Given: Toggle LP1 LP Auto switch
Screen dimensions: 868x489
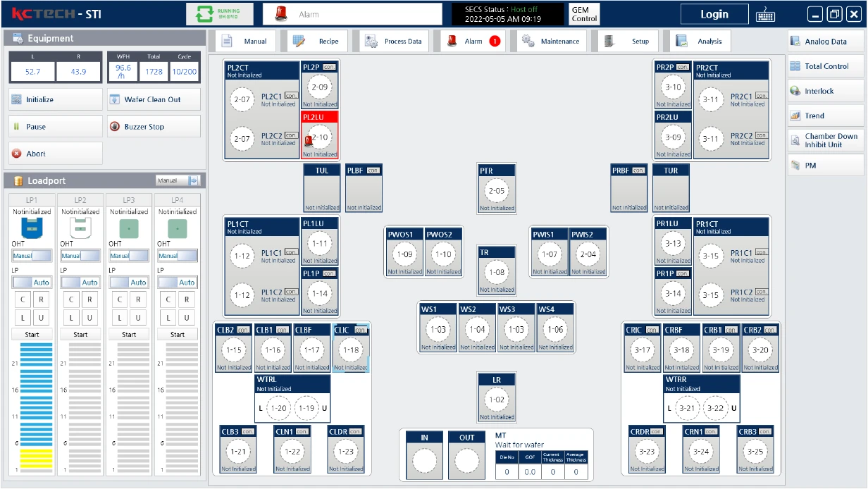Looking at the screenshot, I should [x=32, y=282].
